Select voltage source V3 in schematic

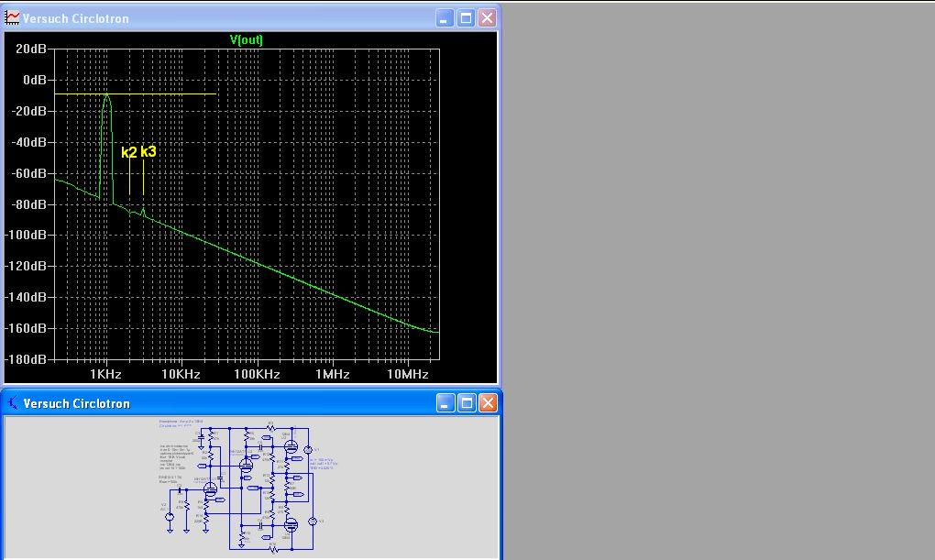pos(311,521)
